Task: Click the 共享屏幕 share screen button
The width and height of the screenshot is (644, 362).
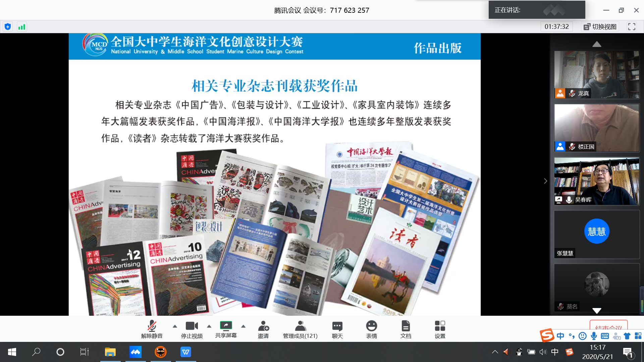Action: (x=226, y=329)
